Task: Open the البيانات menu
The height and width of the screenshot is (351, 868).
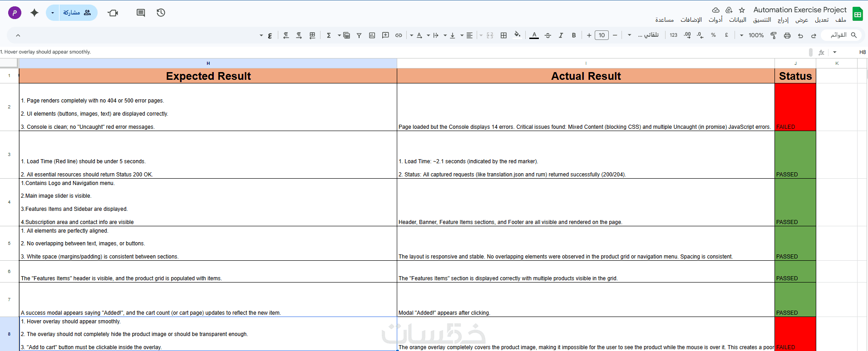Action: pos(738,20)
